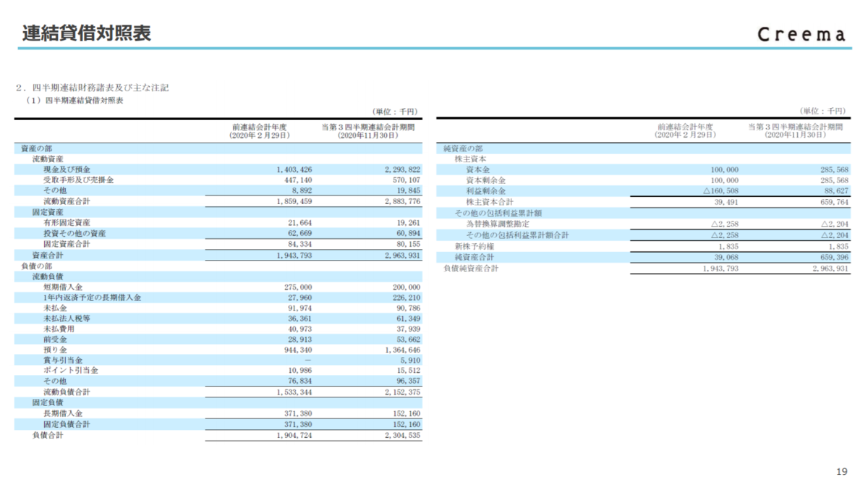Select the value 275,000
The height and width of the screenshot is (485, 868).
point(299,287)
